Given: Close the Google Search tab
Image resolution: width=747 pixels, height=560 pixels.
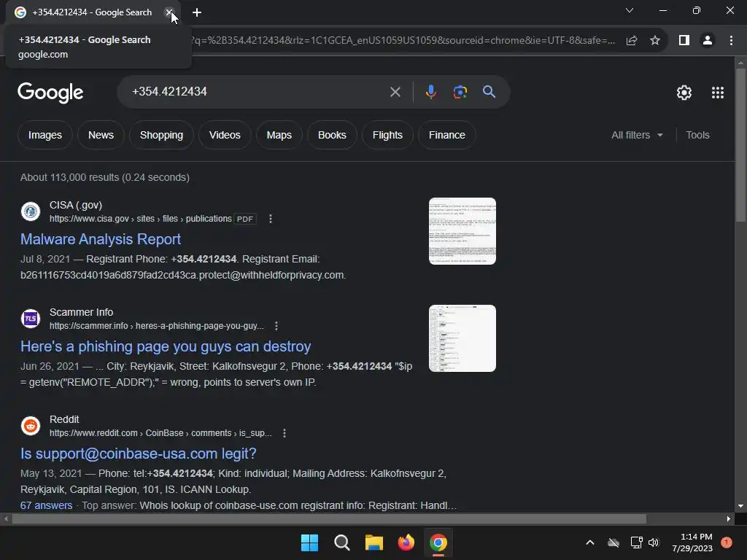Looking at the screenshot, I should tap(169, 12).
